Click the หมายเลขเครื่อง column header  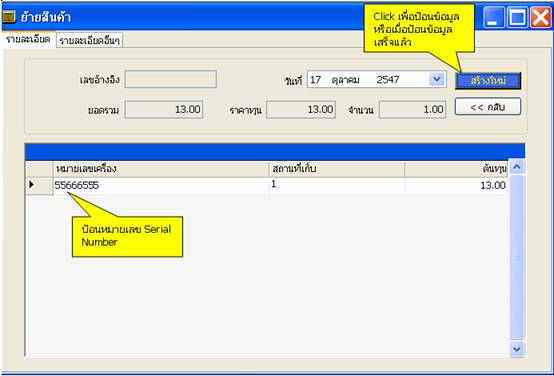click(161, 169)
